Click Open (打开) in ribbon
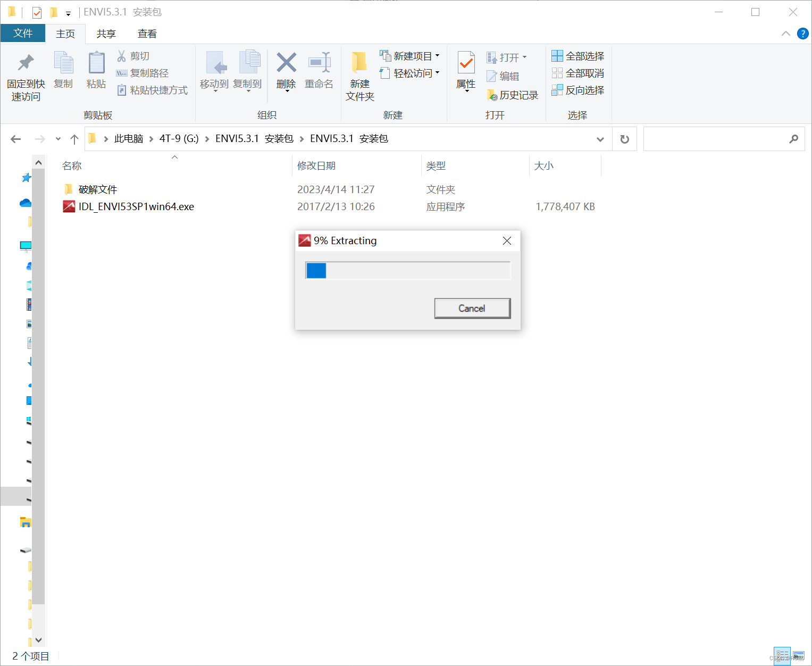The image size is (812, 666). pos(507,57)
